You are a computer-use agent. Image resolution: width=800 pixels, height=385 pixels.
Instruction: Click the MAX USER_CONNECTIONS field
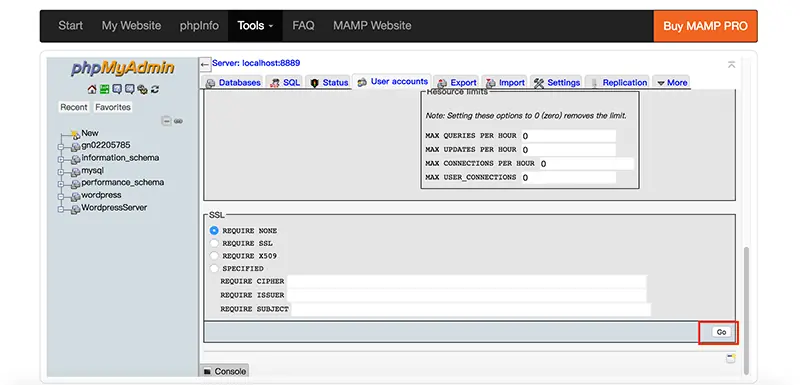(568, 177)
